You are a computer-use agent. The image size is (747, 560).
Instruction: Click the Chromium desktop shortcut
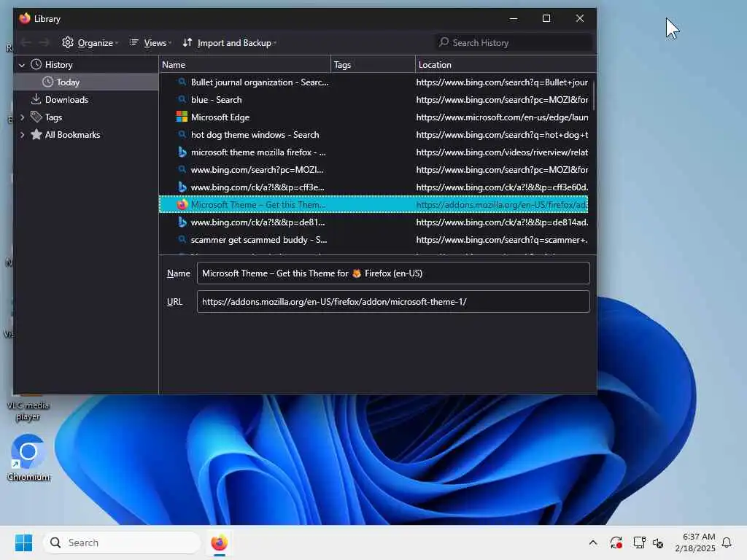pos(28,458)
